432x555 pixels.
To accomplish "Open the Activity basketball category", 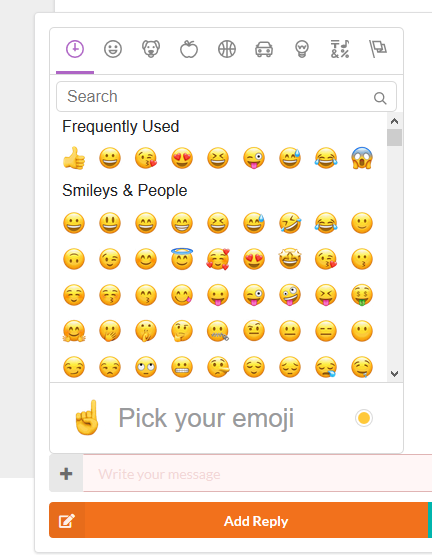I will 227,49.
